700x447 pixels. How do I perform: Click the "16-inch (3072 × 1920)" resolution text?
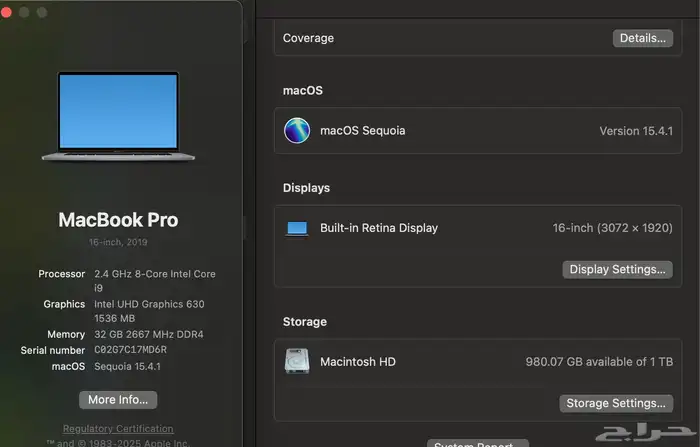[612, 228]
